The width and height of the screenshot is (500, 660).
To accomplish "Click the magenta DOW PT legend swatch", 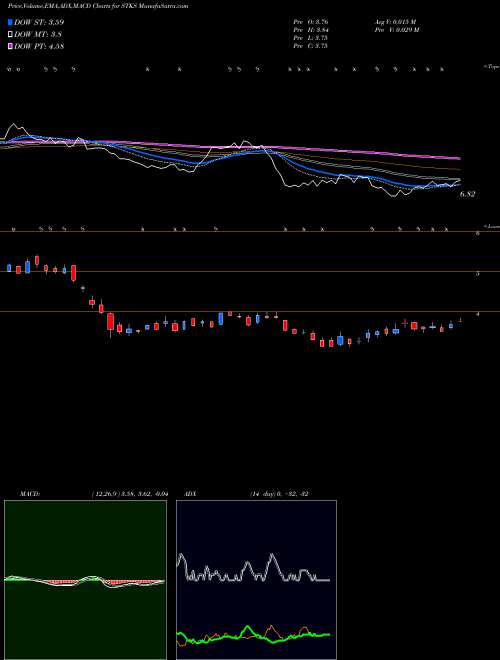I will click(x=10, y=47).
